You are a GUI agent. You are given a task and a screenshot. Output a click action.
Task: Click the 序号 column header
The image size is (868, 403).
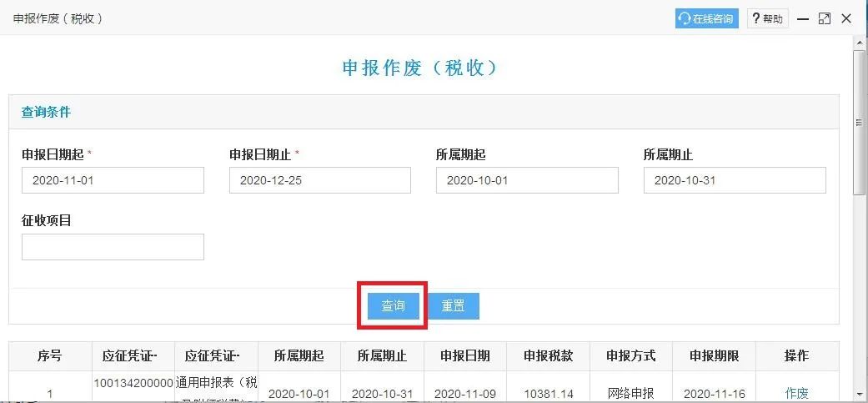[x=50, y=356]
